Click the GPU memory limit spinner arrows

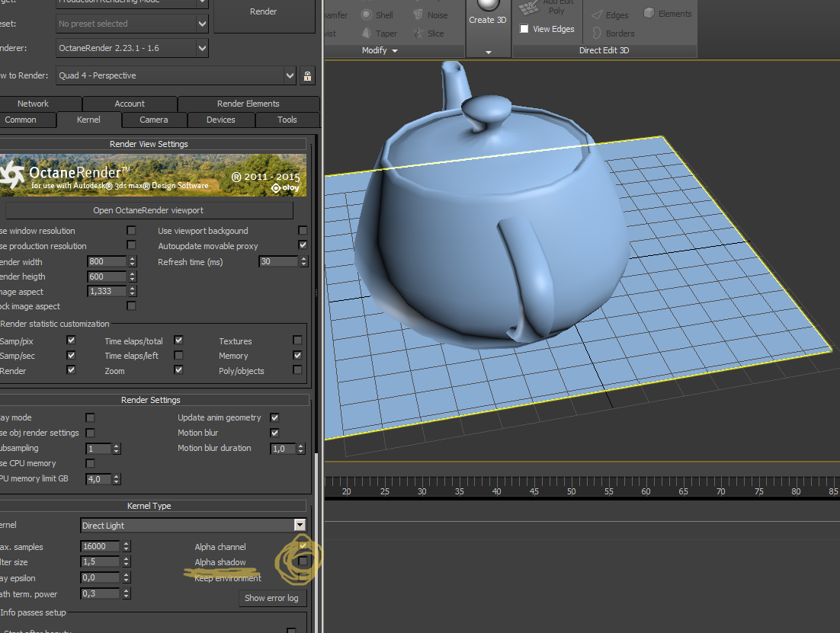pos(117,479)
